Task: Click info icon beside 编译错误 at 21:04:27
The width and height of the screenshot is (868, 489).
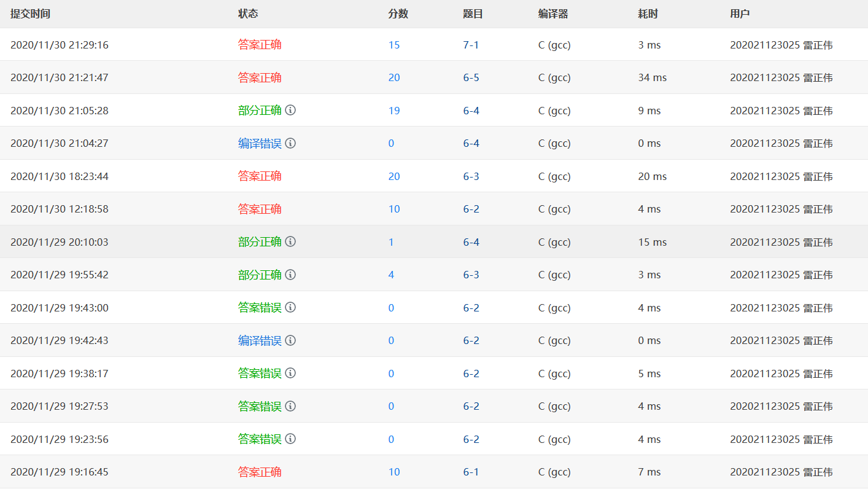Action: [x=291, y=143]
